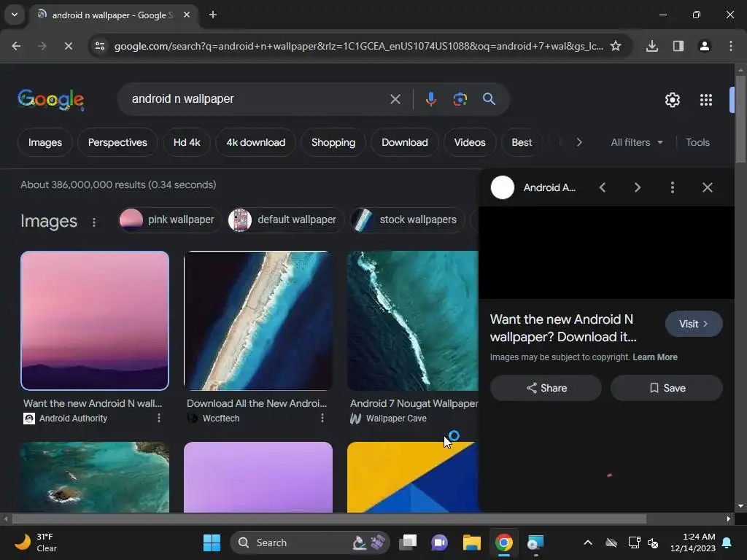
Task: Open Images section more options
Action: (x=94, y=222)
